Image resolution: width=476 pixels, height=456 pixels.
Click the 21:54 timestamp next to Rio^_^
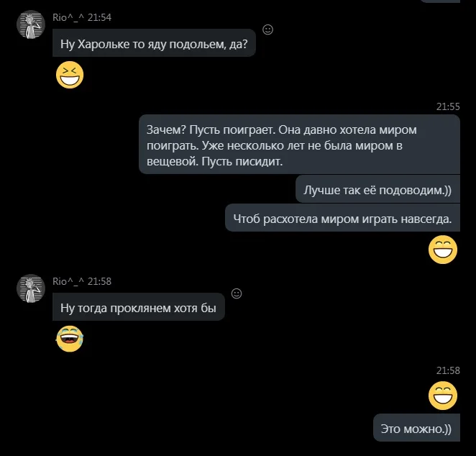[99, 17]
